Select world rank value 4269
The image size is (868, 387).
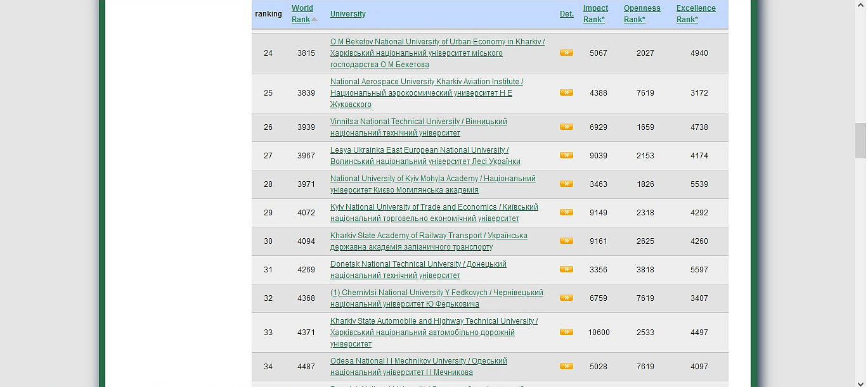pos(306,270)
